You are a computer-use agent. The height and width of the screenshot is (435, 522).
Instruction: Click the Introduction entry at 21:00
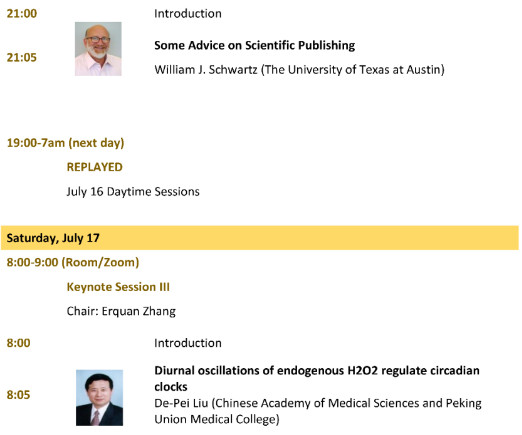click(188, 13)
